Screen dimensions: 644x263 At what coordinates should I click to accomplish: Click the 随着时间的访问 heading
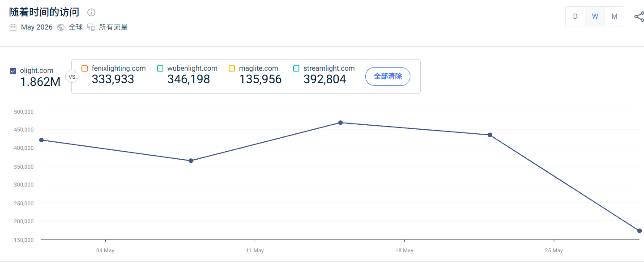click(44, 13)
